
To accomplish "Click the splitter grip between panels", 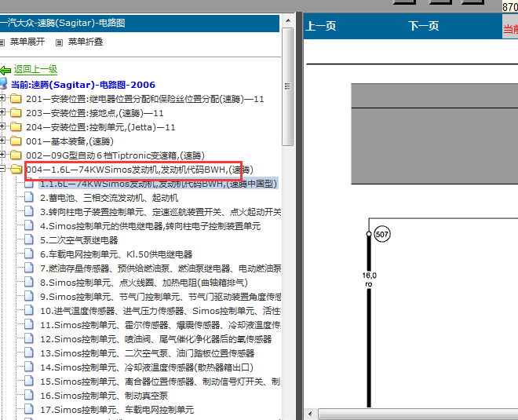I will 299,215.
